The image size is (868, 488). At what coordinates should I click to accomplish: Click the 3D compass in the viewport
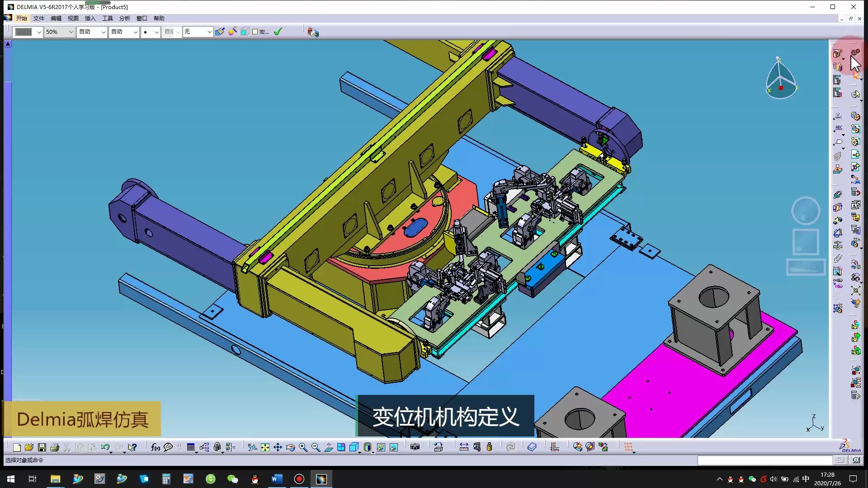[x=781, y=79]
